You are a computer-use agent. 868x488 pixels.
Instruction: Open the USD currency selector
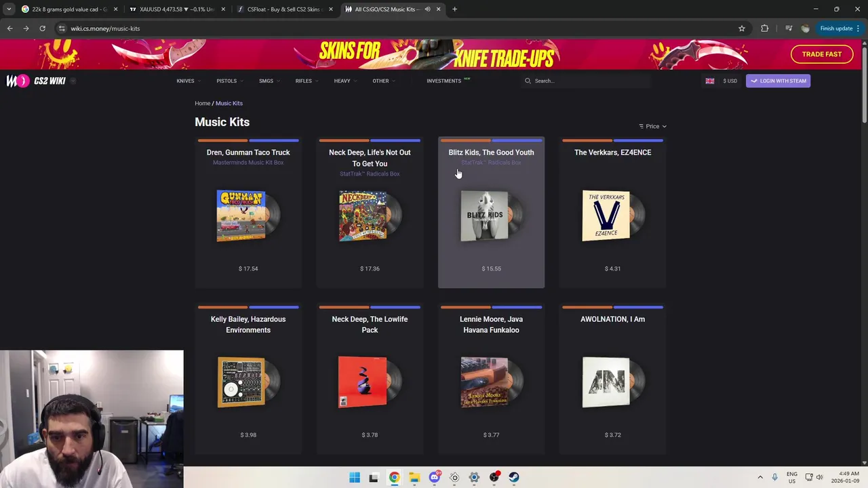click(x=730, y=81)
